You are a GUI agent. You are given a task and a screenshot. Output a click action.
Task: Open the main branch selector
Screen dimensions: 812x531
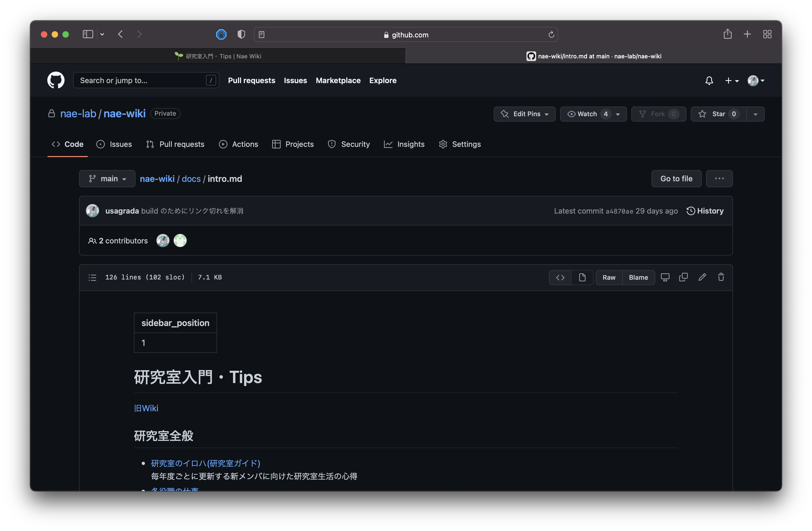tap(107, 178)
